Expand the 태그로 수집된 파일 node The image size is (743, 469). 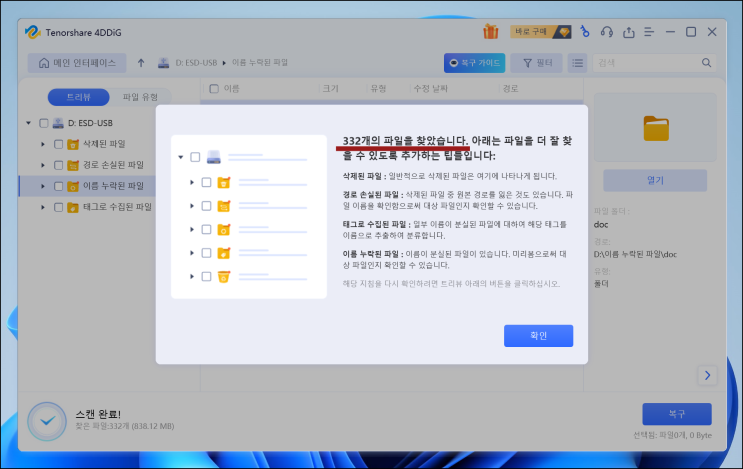(x=43, y=207)
